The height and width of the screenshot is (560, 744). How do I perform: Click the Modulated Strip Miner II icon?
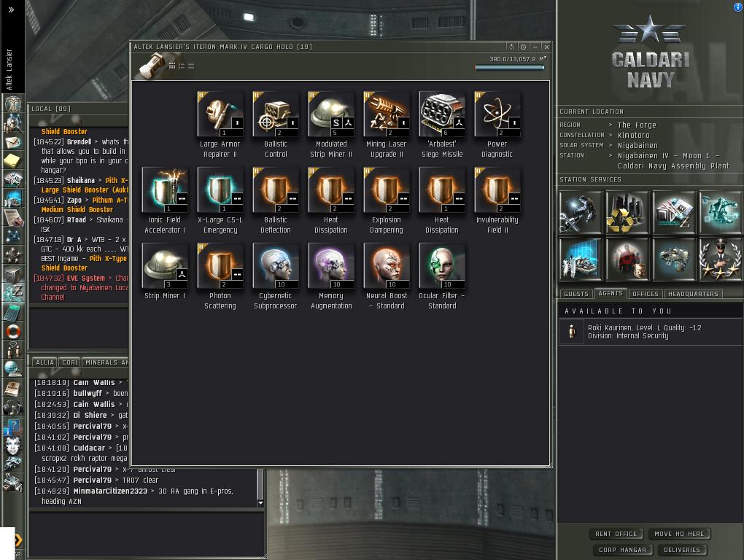(331, 114)
